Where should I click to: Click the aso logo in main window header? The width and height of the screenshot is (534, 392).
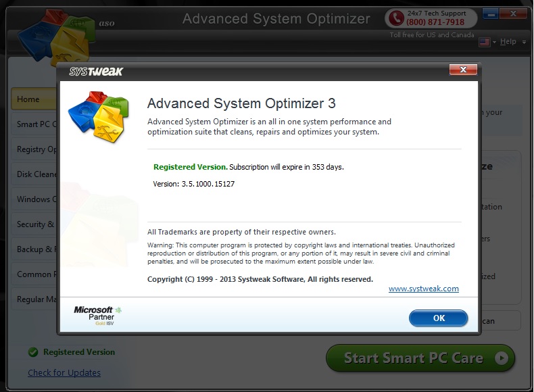pos(56,36)
